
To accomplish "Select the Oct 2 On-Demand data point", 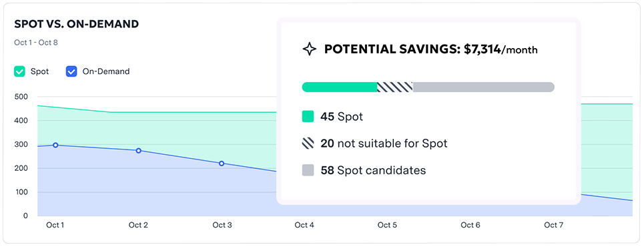I will pos(138,151).
